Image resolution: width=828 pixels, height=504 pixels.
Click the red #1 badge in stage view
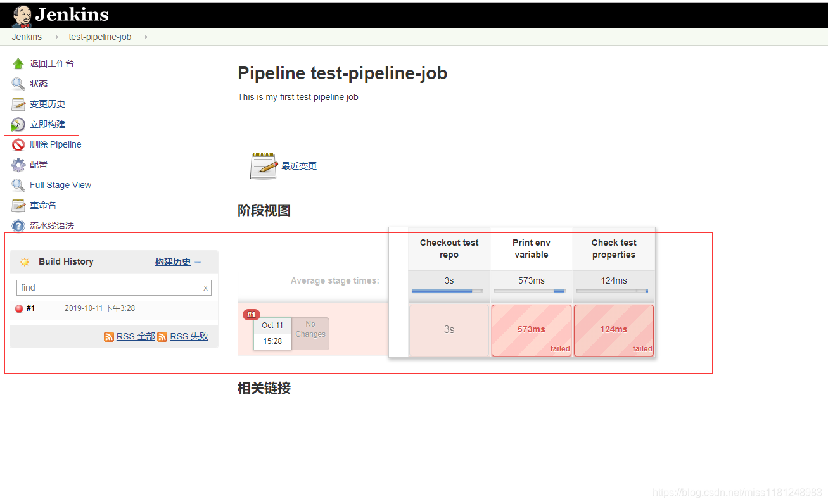[252, 315]
